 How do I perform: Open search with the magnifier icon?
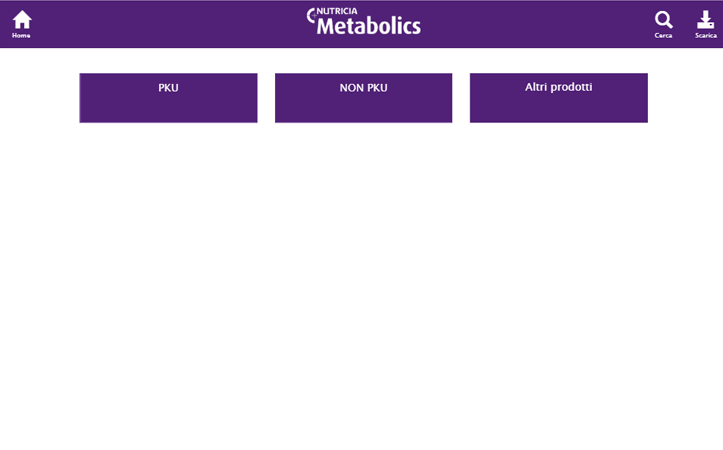(663, 19)
